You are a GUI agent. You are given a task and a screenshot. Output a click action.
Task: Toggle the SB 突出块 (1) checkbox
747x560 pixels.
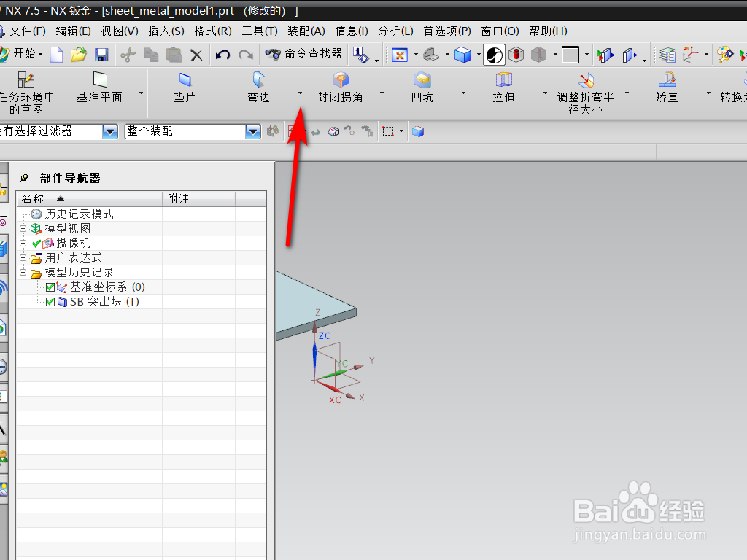50,302
